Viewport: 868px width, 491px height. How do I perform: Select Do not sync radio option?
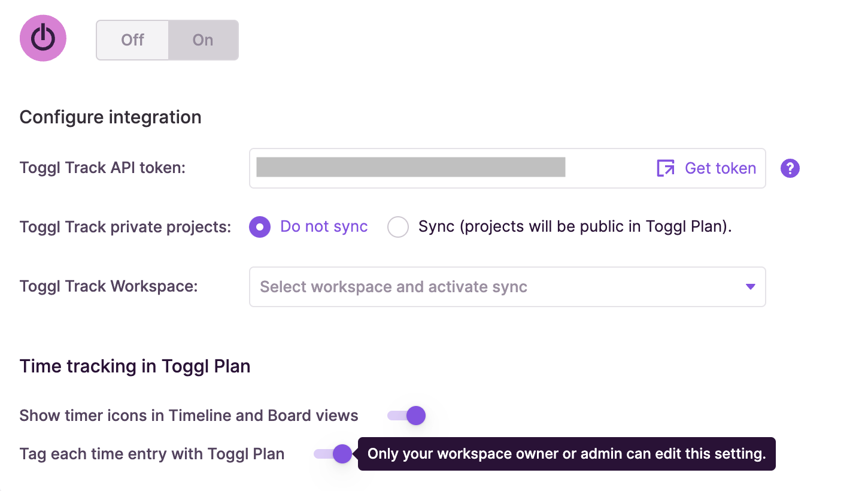[260, 227]
